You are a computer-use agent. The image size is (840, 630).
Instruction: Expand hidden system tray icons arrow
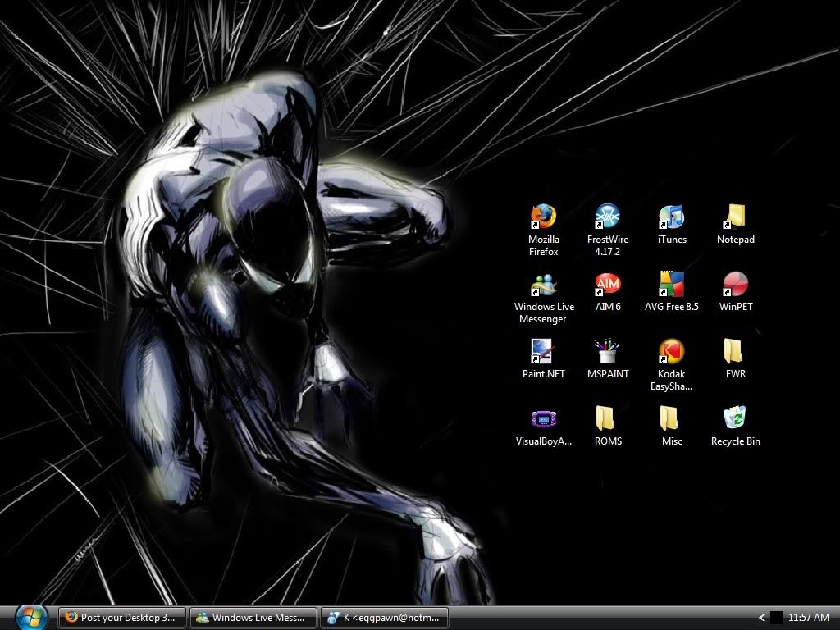click(761, 618)
